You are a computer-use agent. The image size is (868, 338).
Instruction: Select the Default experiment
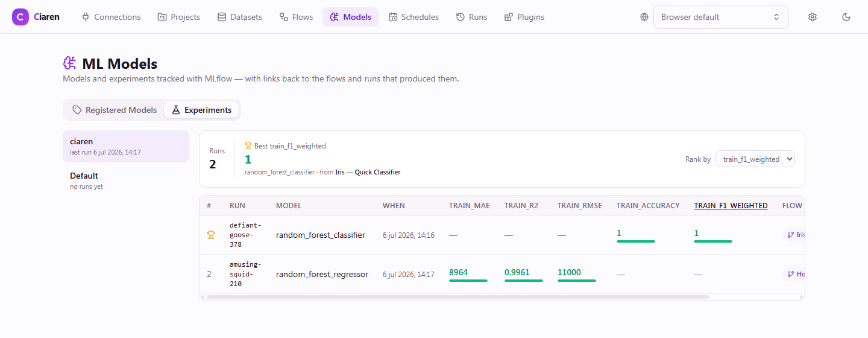click(x=126, y=180)
